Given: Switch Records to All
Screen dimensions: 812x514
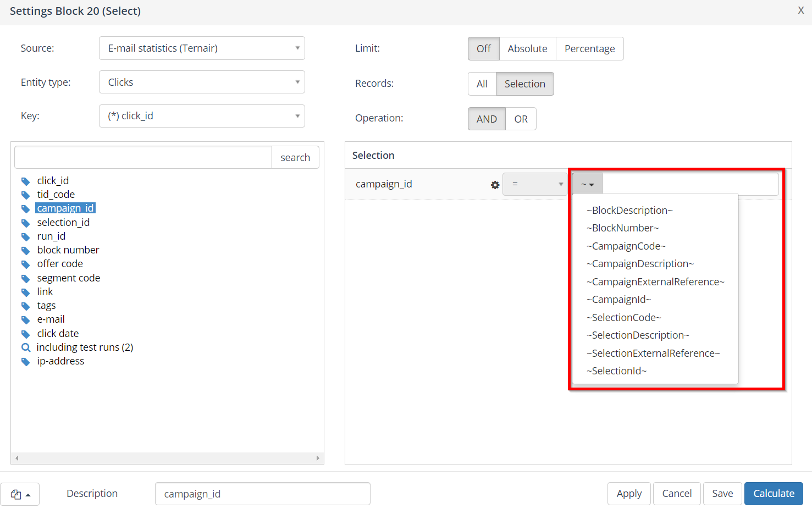Looking at the screenshot, I should [x=482, y=84].
